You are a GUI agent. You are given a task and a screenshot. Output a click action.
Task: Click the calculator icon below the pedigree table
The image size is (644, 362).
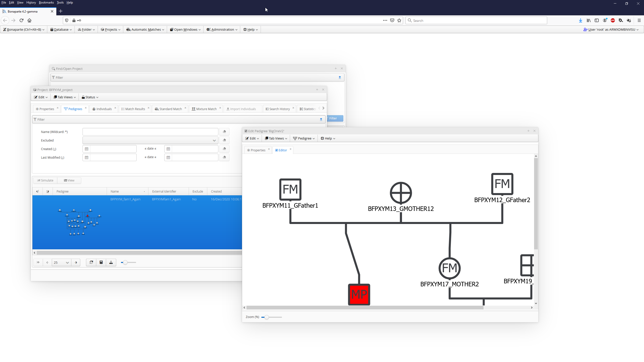101,262
